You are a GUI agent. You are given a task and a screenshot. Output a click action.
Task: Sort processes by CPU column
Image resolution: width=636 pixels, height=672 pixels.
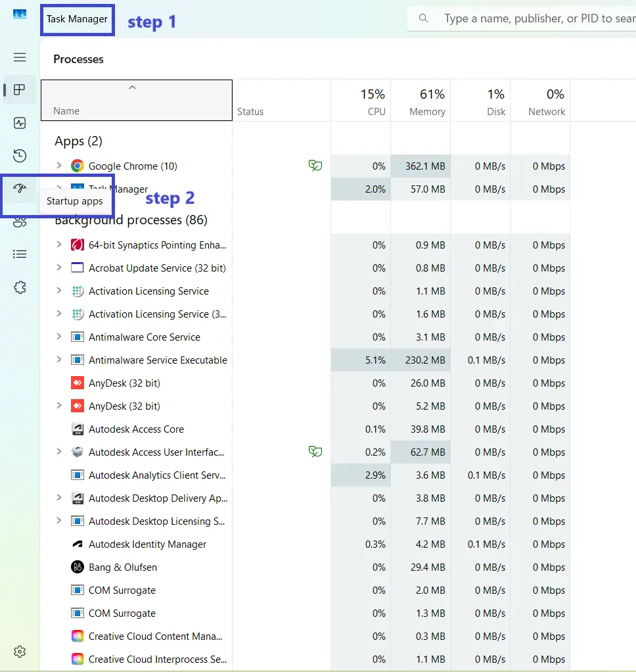click(x=361, y=102)
